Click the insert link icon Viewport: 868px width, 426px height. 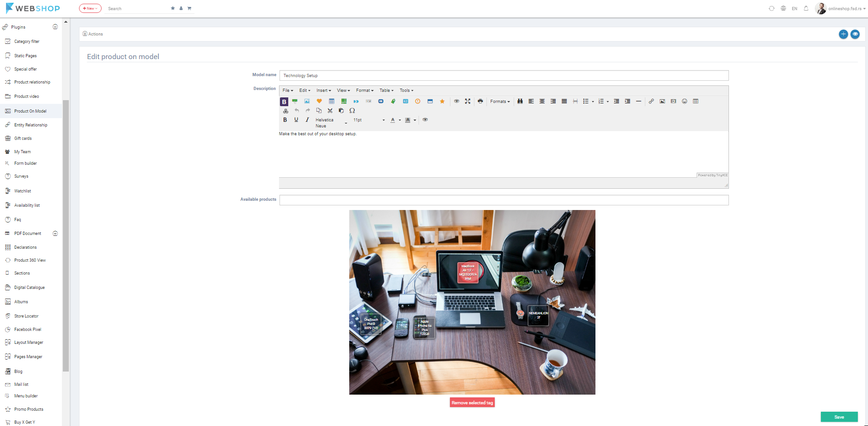(651, 101)
